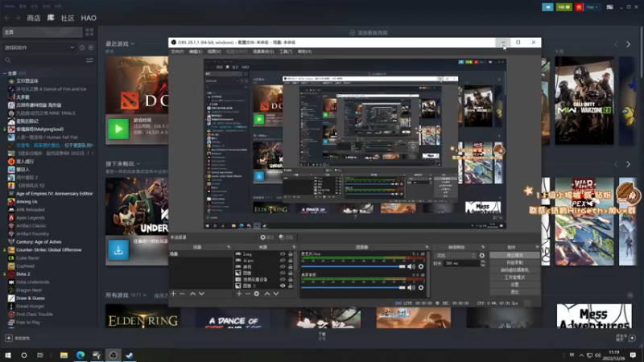The image size is (644, 362).
Task: Open the HAO profile tab in Steam
Action: coord(89,18)
